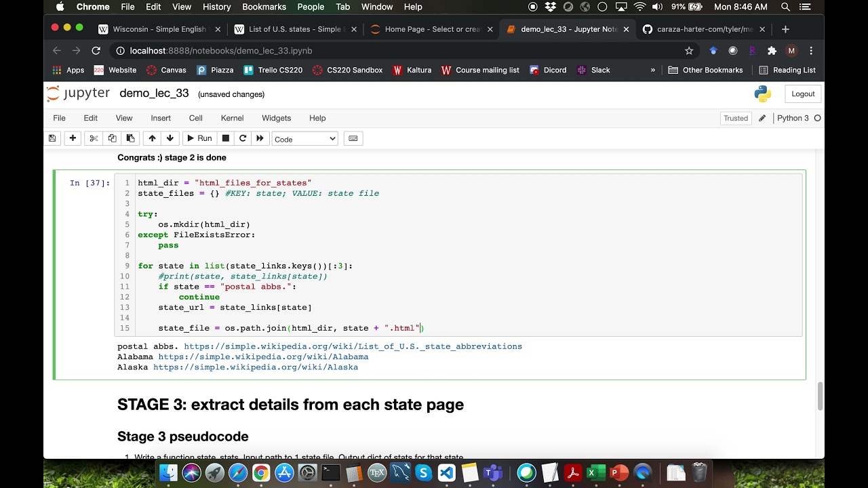Switch to List of U.S. states tab

[295, 29]
